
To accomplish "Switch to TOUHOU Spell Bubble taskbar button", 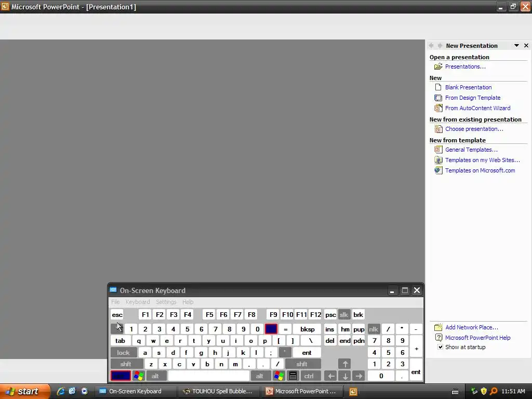I will [219, 391].
